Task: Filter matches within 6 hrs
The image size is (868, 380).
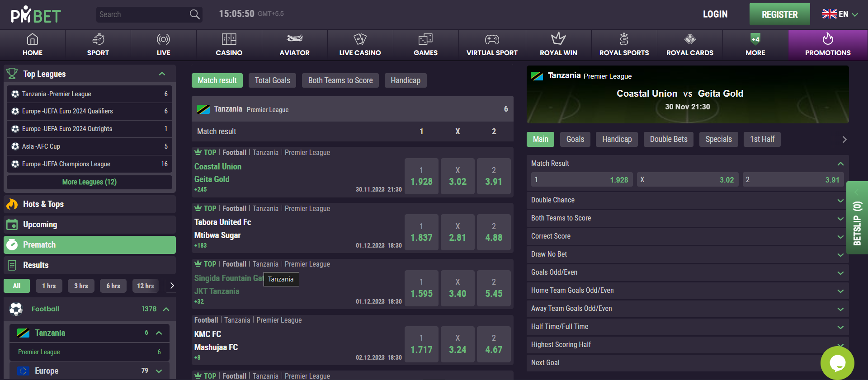Action: (113, 286)
